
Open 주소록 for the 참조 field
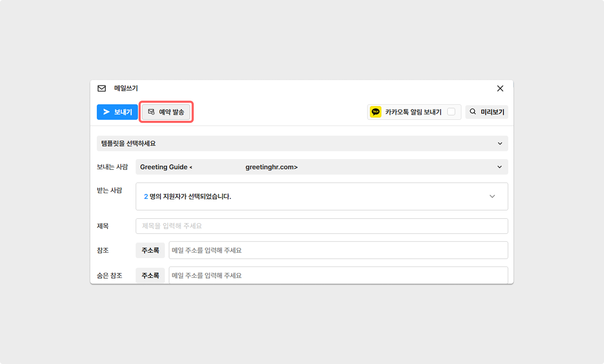[150, 250]
